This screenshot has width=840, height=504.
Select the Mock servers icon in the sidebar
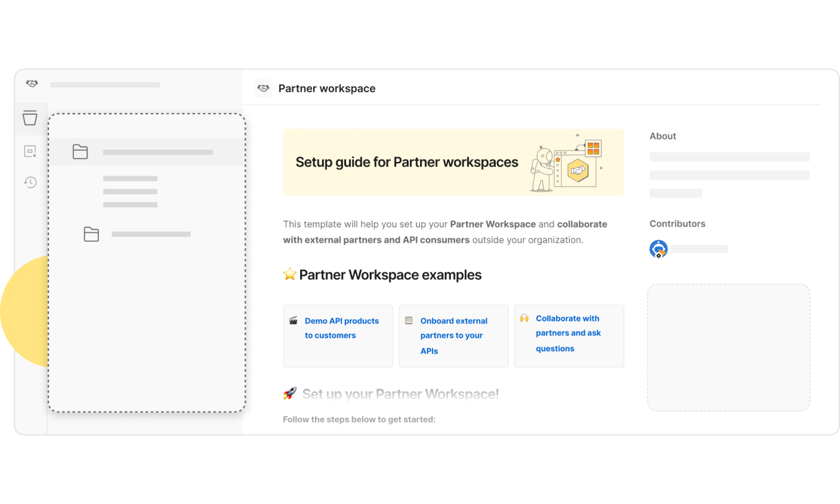[30, 151]
